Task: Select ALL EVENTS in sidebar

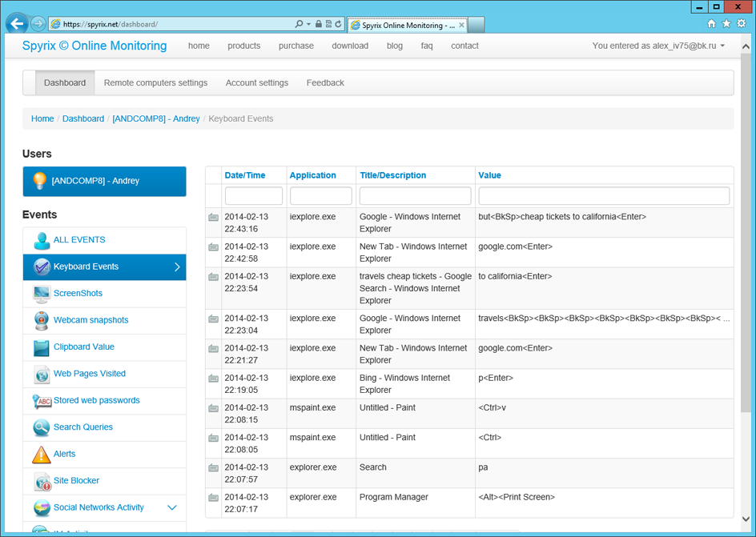Action: tap(79, 240)
